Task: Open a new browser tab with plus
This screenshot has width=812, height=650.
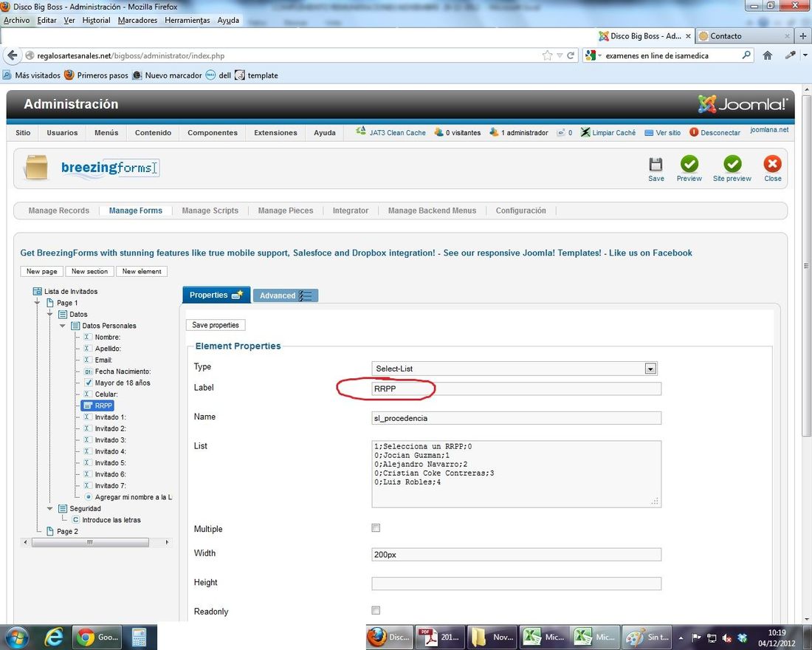Action: pyautogui.click(x=803, y=35)
